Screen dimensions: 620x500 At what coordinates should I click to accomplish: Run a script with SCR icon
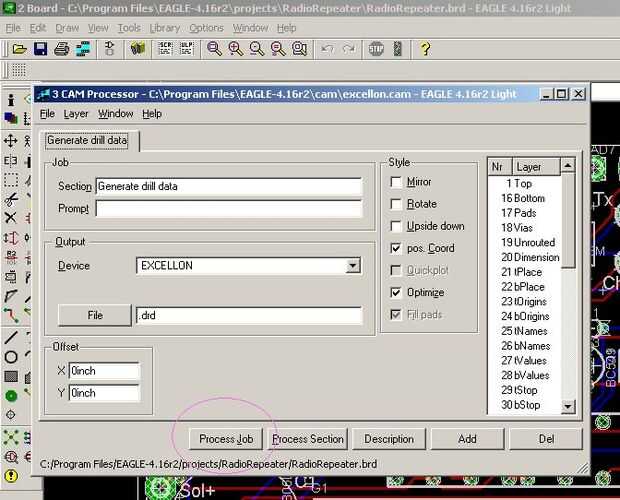pos(165,49)
